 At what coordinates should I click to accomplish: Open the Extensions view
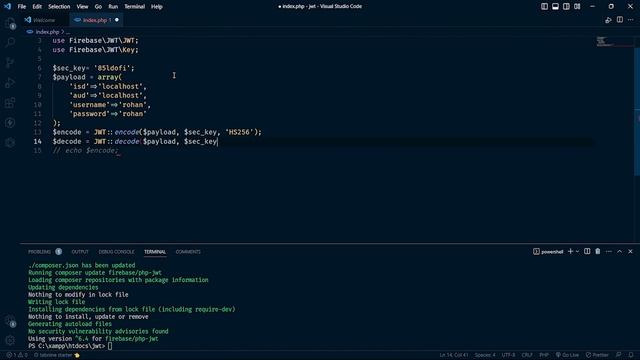[x=10, y=102]
